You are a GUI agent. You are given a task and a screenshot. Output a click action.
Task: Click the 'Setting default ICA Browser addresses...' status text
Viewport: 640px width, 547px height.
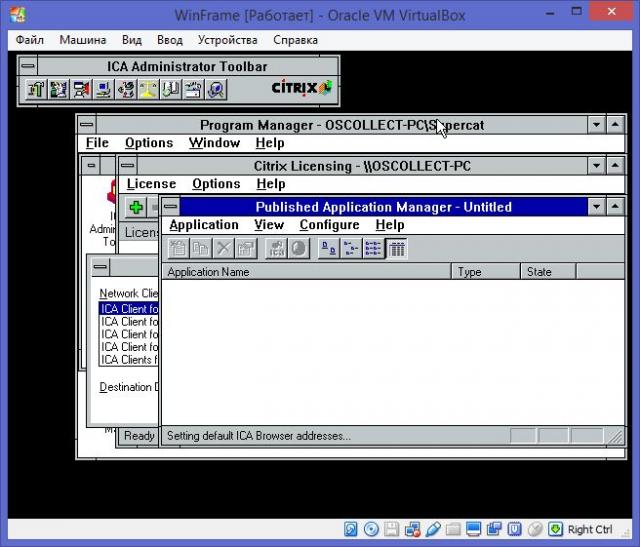[x=259, y=436]
